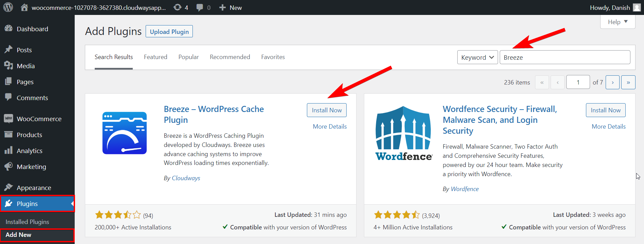
Task: Open Installed Plugins in the sidebar
Action: pos(27,222)
